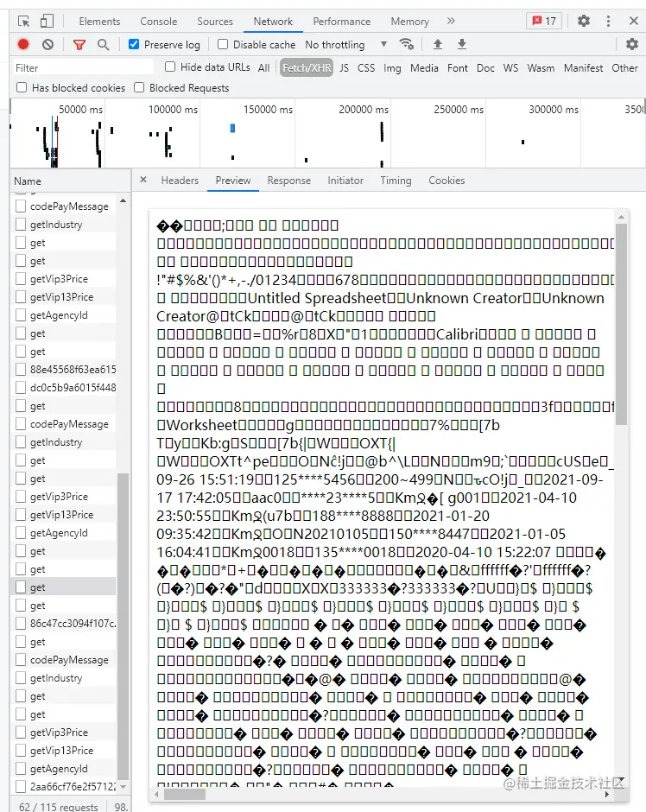Tick checkbox beside getIndustry first row
Image resolution: width=646 pixels, height=812 pixels.
[x=21, y=225]
